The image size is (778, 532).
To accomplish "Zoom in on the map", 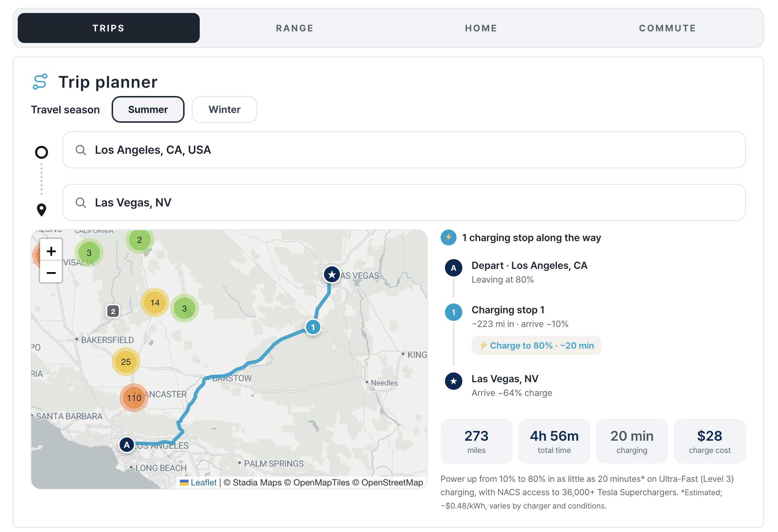I will (51, 251).
